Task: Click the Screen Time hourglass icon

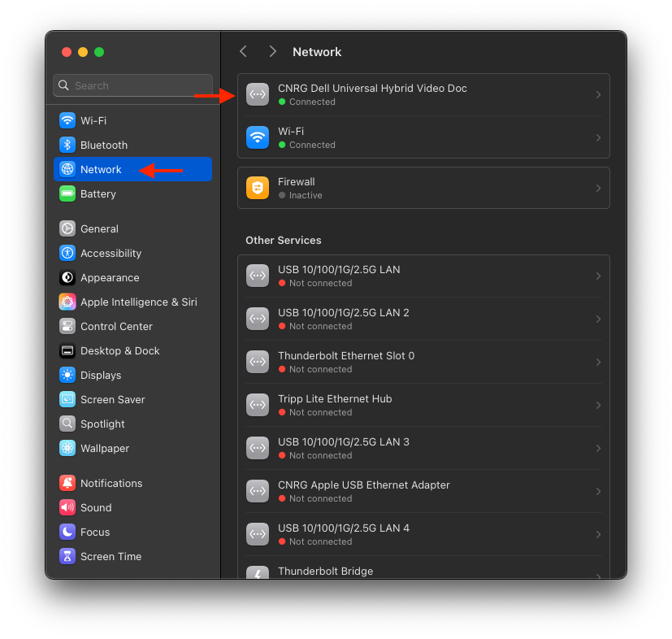Action: [67, 556]
